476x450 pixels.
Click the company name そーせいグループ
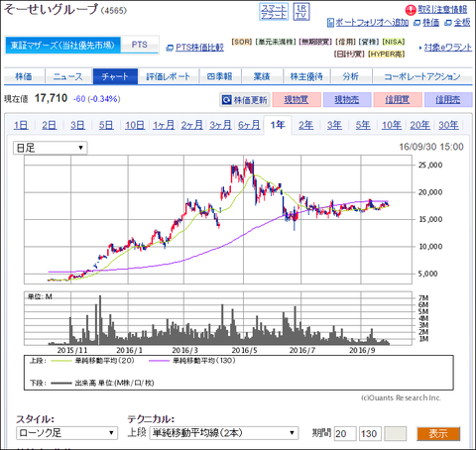(x=52, y=9)
